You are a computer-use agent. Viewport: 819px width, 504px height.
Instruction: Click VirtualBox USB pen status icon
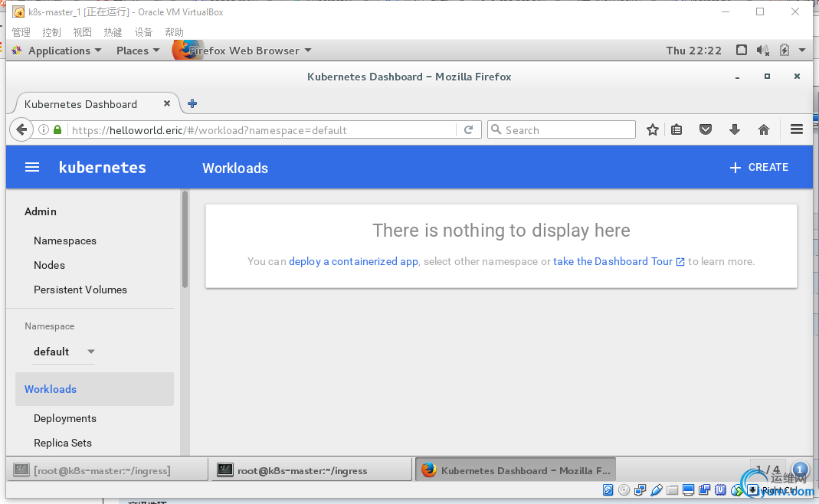[657, 490]
